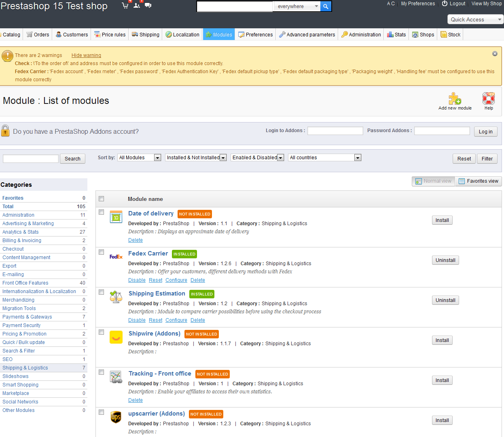Close the yellow warning box

click(x=495, y=54)
